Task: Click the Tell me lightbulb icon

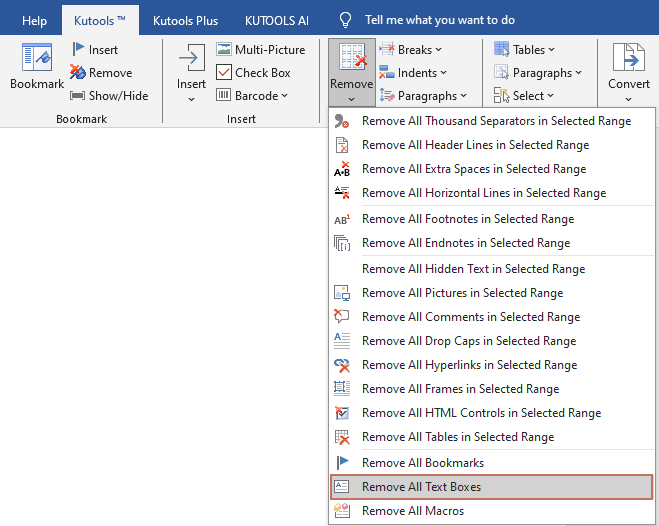Action: tap(345, 20)
